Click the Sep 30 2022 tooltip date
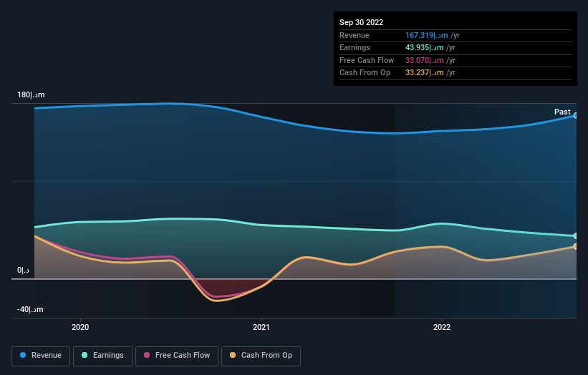 (x=361, y=22)
